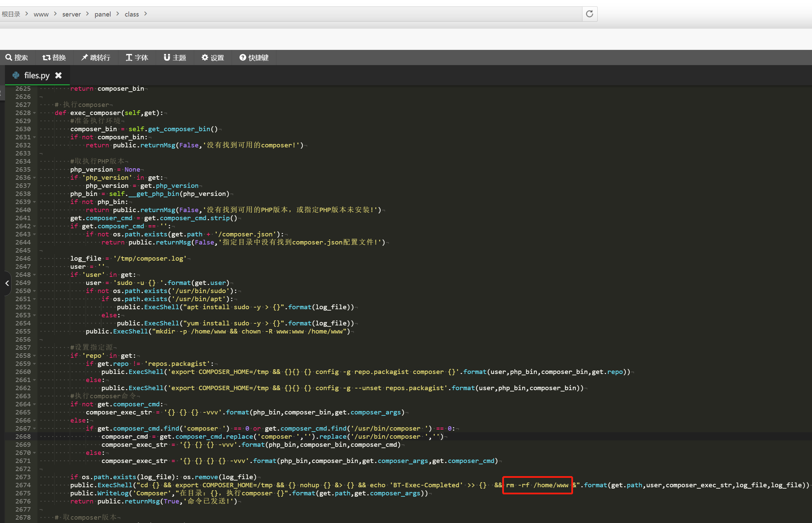Click 'WriteLog' call on line 2675

[x=113, y=493]
